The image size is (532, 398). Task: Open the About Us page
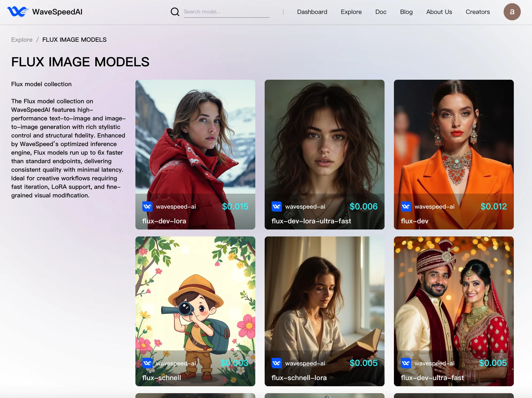439,12
